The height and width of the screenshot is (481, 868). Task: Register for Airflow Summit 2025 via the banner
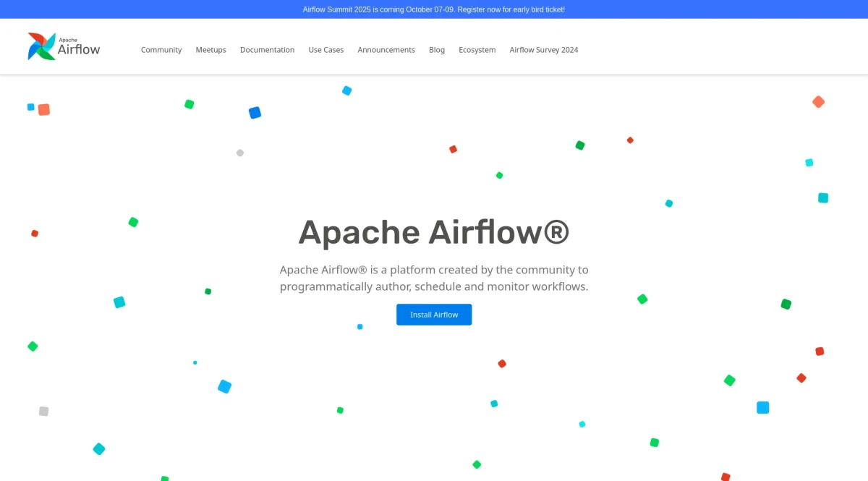(434, 9)
